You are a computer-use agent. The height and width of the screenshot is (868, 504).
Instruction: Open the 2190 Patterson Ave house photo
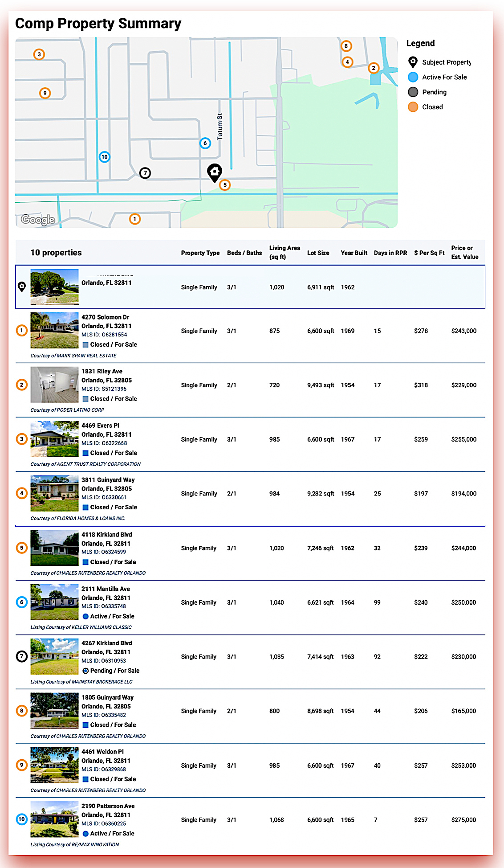pyautogui.click(x=54, y=819)
